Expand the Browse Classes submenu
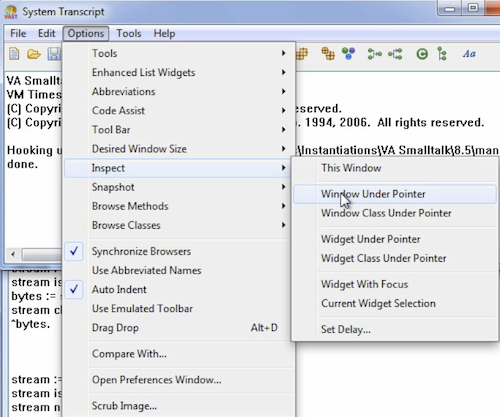This screenshot has height=417, width=500. click(x=178, y=225)
